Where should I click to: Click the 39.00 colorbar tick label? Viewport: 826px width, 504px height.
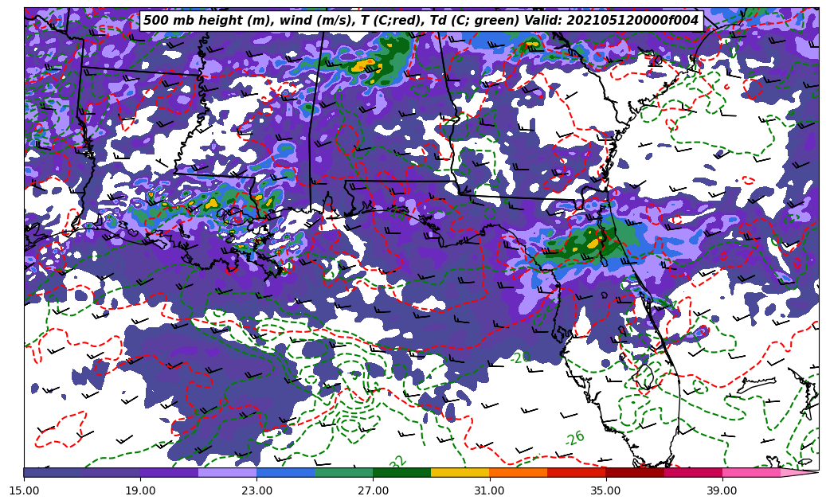pos(722,490)
